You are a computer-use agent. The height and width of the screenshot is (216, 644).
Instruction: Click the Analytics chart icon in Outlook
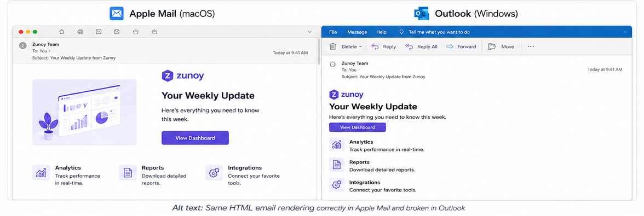337,144
